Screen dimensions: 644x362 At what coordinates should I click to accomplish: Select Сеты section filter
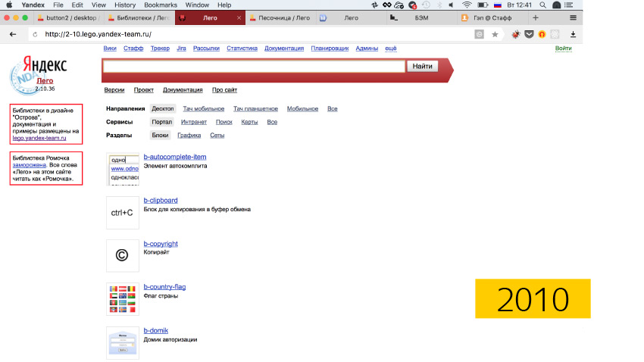[217, 135]
